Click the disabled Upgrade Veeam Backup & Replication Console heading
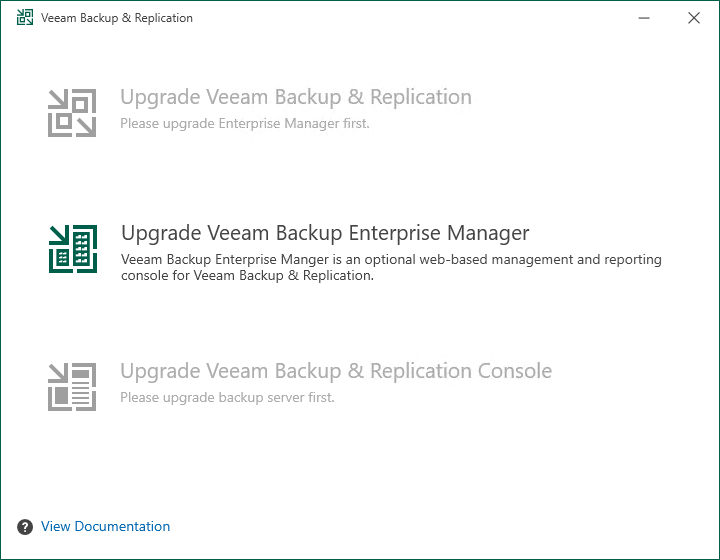 coord(336,371)
